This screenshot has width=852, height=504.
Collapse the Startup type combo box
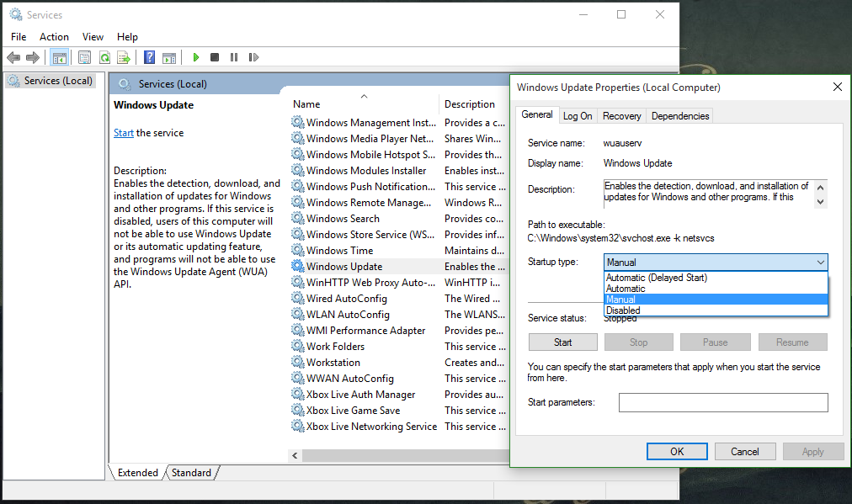(820, 263)
